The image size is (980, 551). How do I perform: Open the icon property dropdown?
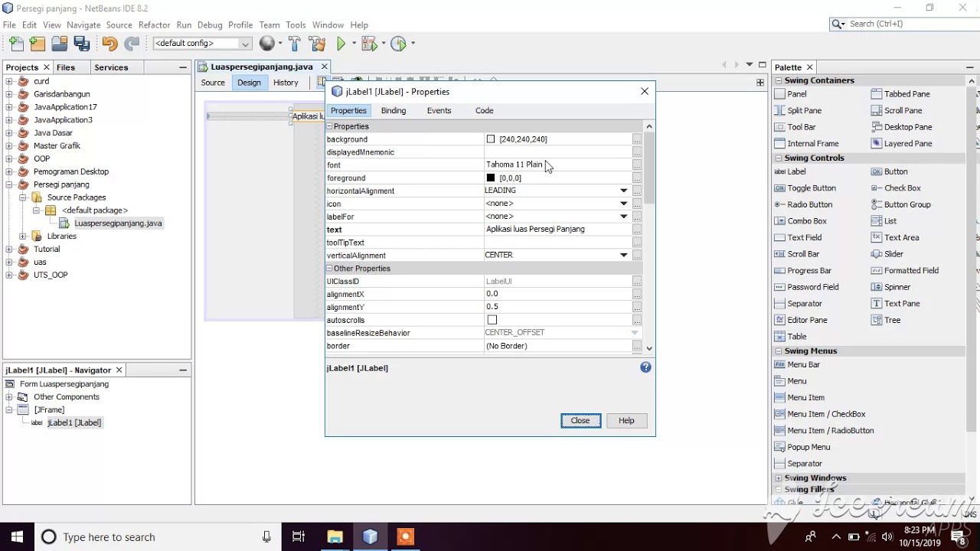coord(623,204)
